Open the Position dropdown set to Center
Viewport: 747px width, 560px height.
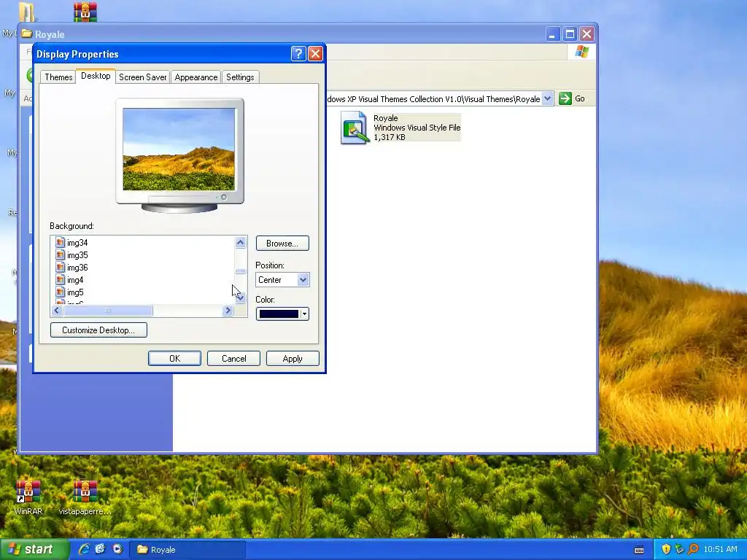(282, 279)
